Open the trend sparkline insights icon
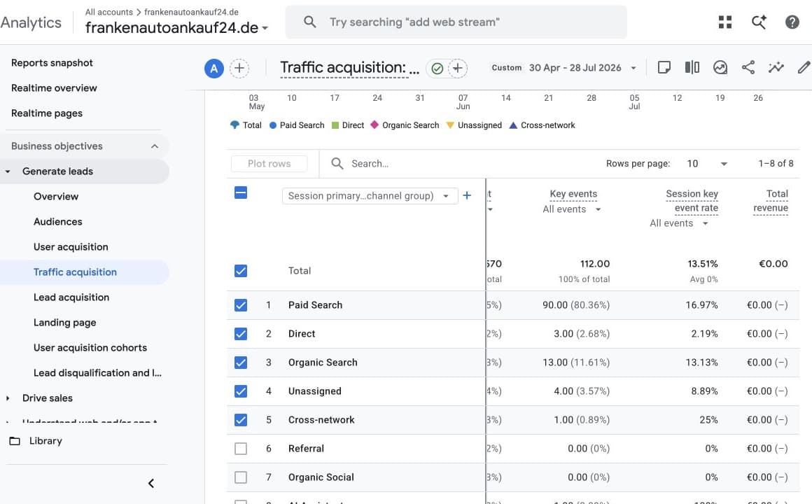The height and width of the screenshot is (504, 812). pyautogui.click(x=776, y=67)
